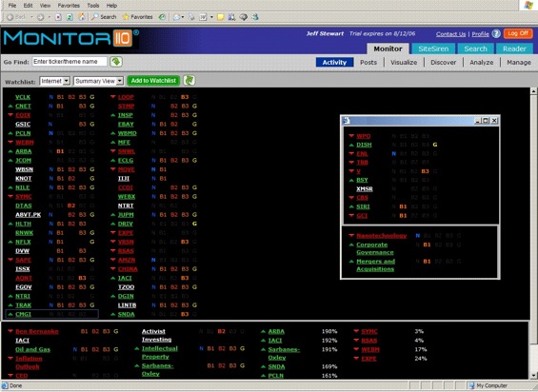Image resolution: width=538 pixels, height=392 pixels.
Task: Toggle the N indicator for VCLK
Action: click(x=50, y=97)
